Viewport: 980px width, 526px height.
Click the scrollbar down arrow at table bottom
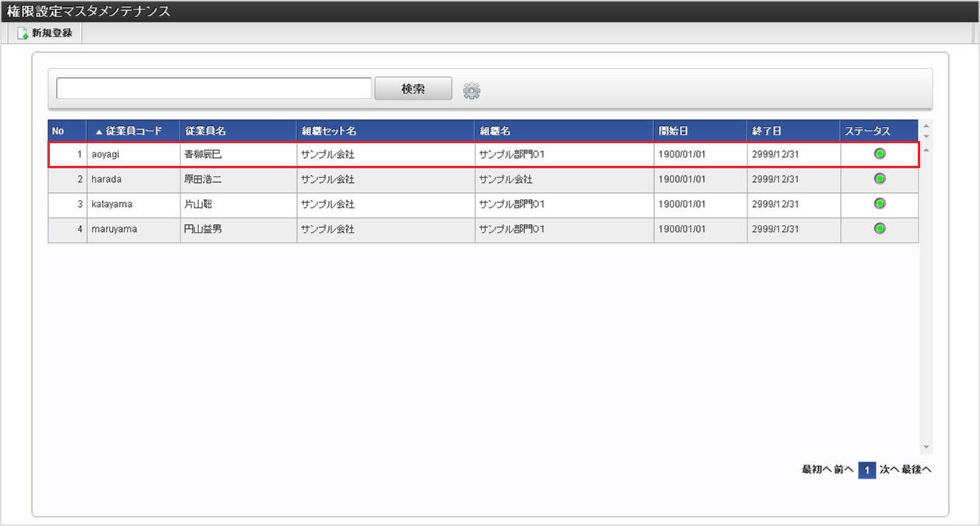[x=926, y=447]
